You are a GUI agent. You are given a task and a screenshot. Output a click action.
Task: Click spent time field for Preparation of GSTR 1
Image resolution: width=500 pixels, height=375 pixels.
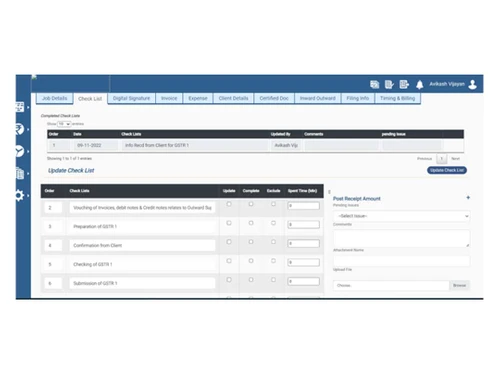point(303,225)
